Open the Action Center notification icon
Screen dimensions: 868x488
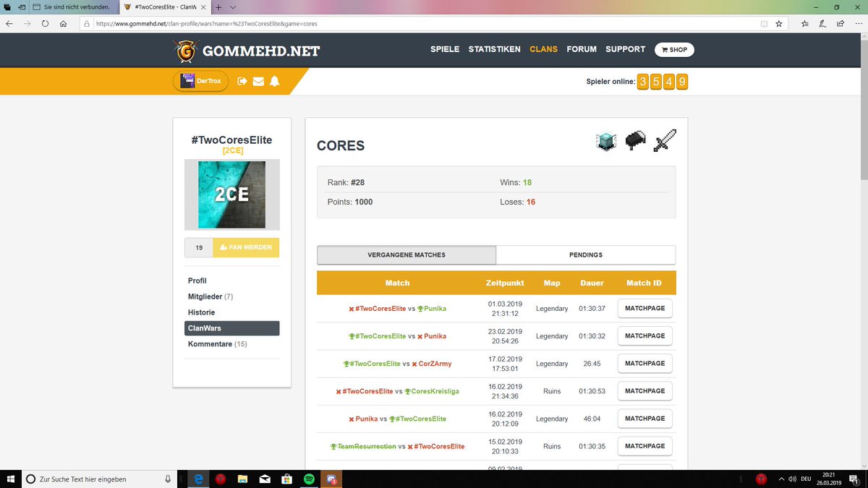(x=854, y=479)
